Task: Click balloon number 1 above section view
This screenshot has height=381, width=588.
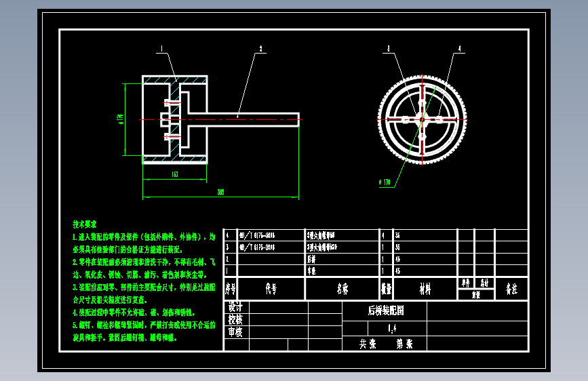Action: pyautogui.click(x=161, y=49)
